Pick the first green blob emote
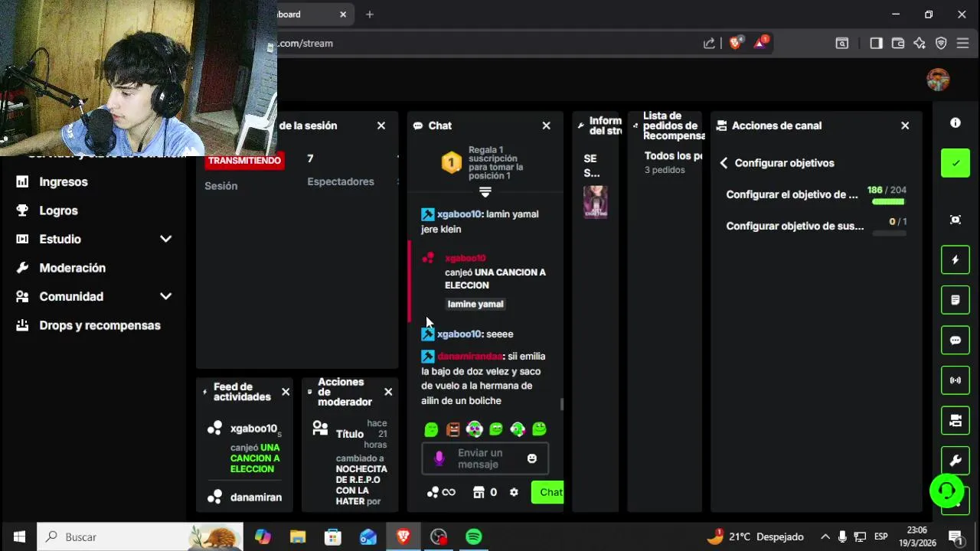This screenshot has width=980, height=551. pos(431,429)
